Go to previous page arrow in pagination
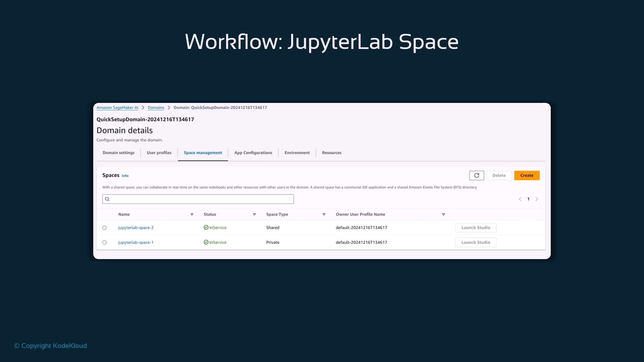Image resolution: width=644 pixels, height=362 pixels. click(x=520, y=199)
